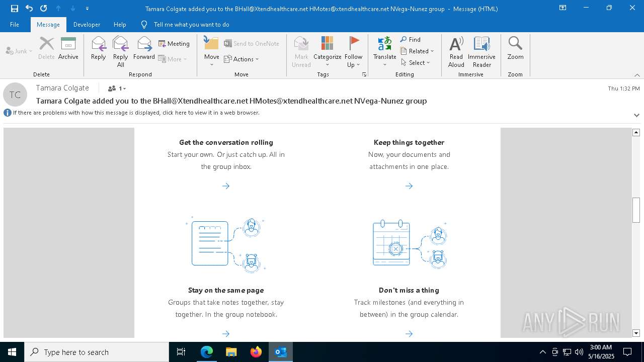Open the Follow Up flag menu

[x=354, y=52]
